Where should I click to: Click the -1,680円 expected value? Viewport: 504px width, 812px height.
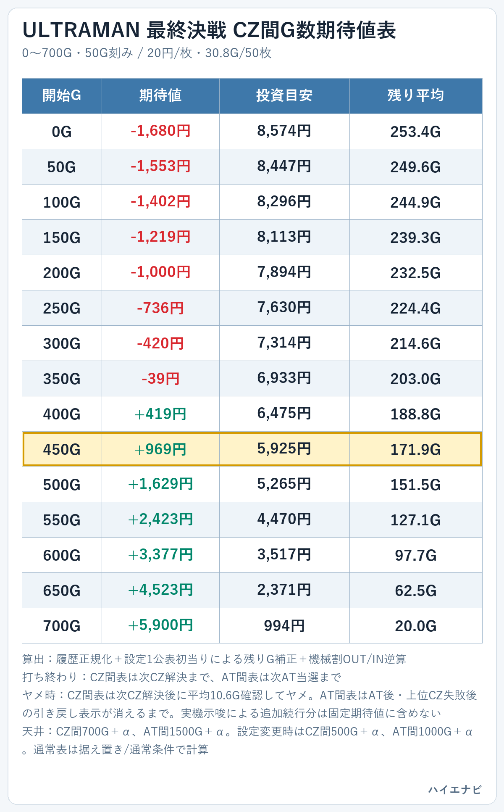[x=160, y=131]
